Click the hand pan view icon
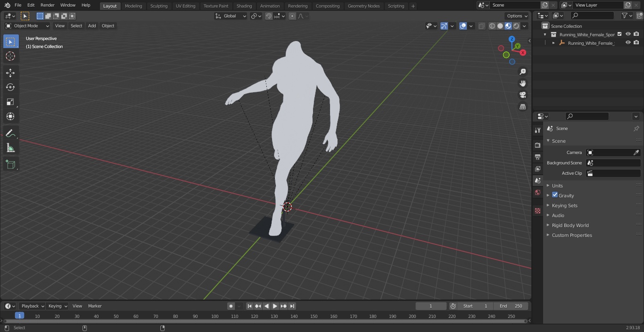The image size is (644, 332). tap(522, 83)
